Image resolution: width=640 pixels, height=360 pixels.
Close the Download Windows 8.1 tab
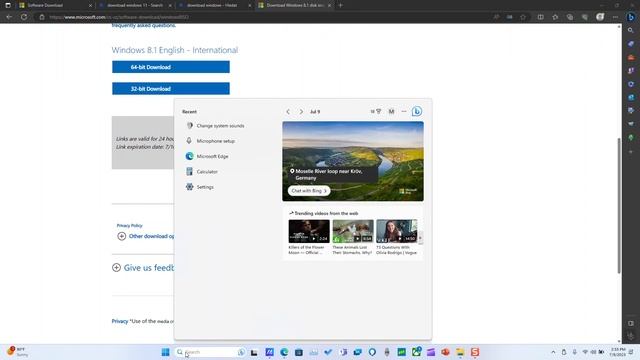(x=329, y=5)
